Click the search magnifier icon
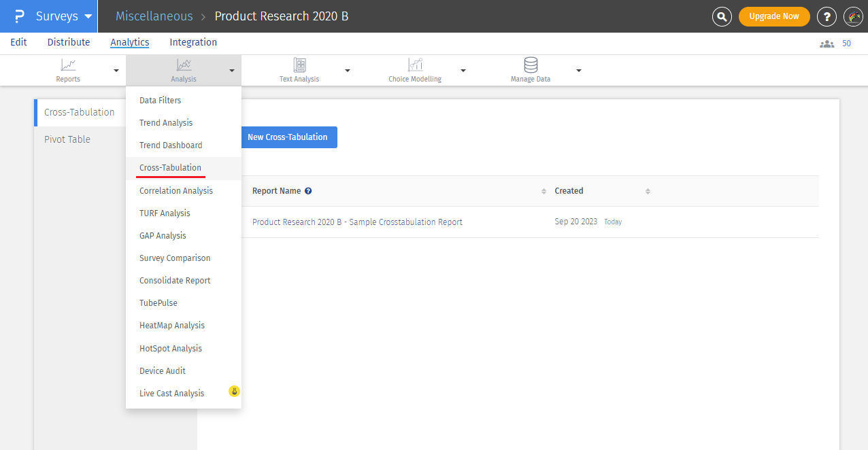 (x=722, y=16)
